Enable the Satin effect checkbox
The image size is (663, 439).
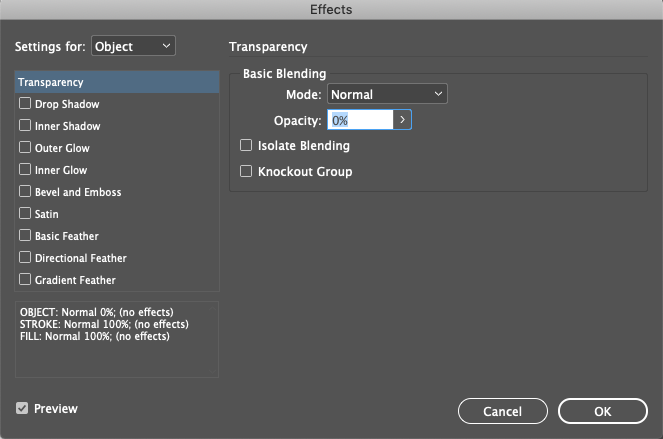26,214
